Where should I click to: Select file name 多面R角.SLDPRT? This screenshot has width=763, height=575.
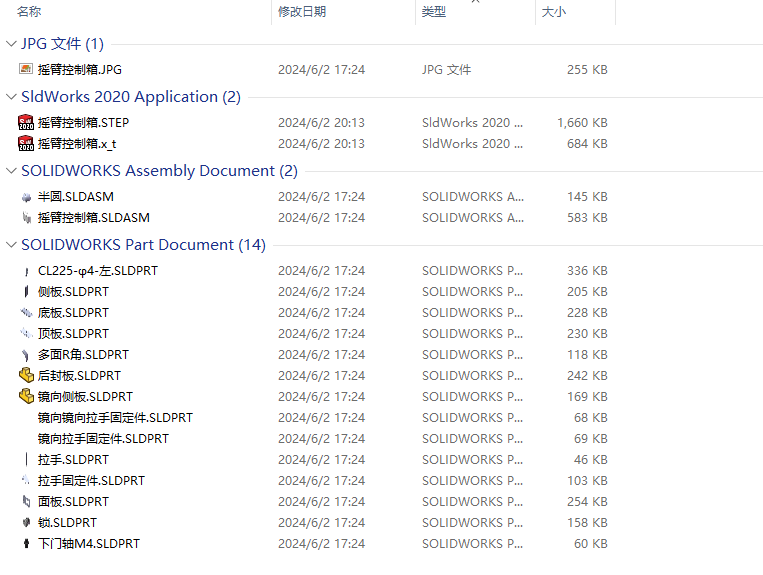[83, 355]
